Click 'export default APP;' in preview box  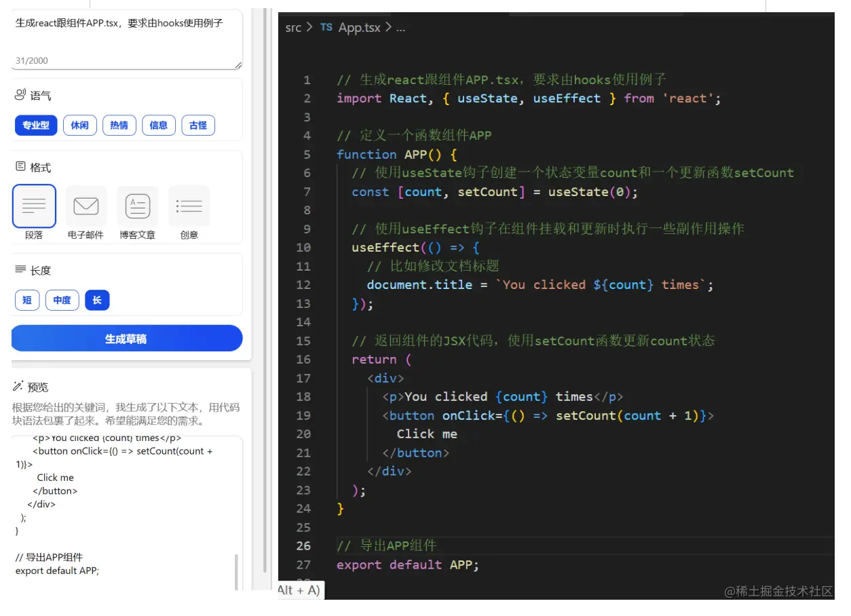pyautogui.click(x=57, y=571)
